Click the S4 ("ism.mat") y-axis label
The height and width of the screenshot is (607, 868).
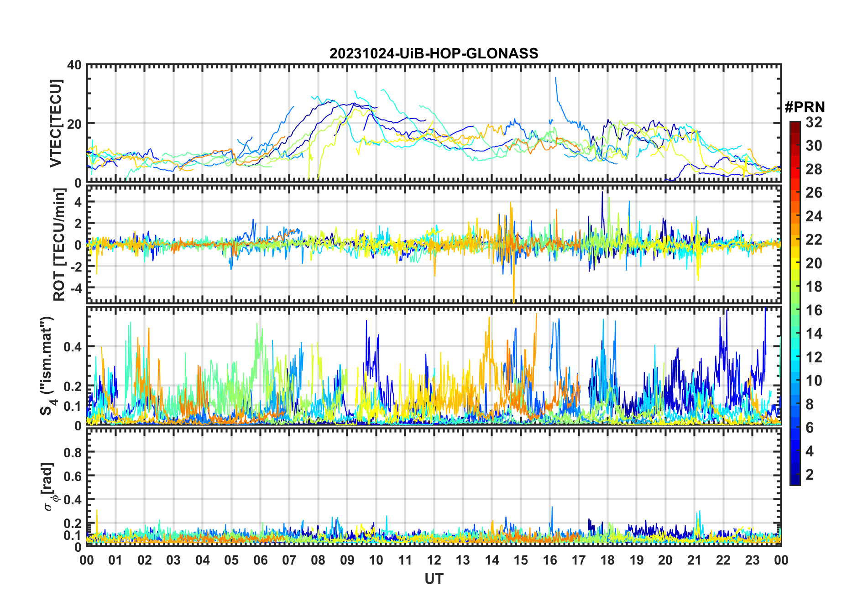tap(47, 366)
